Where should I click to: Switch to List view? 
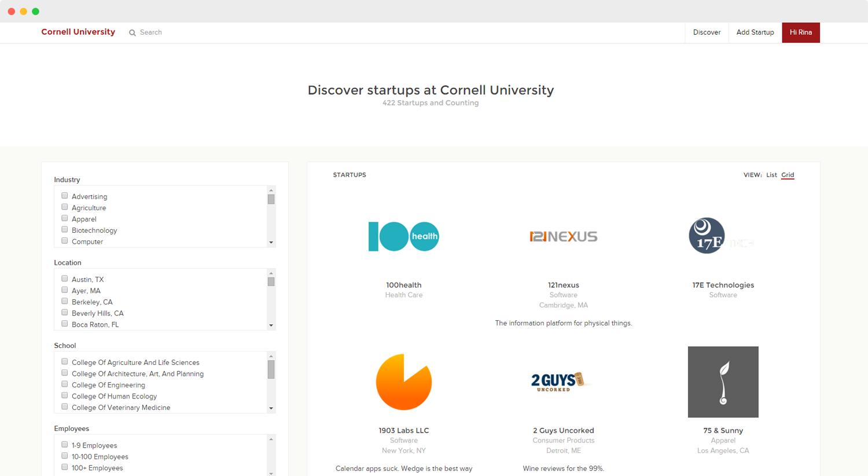771,175
